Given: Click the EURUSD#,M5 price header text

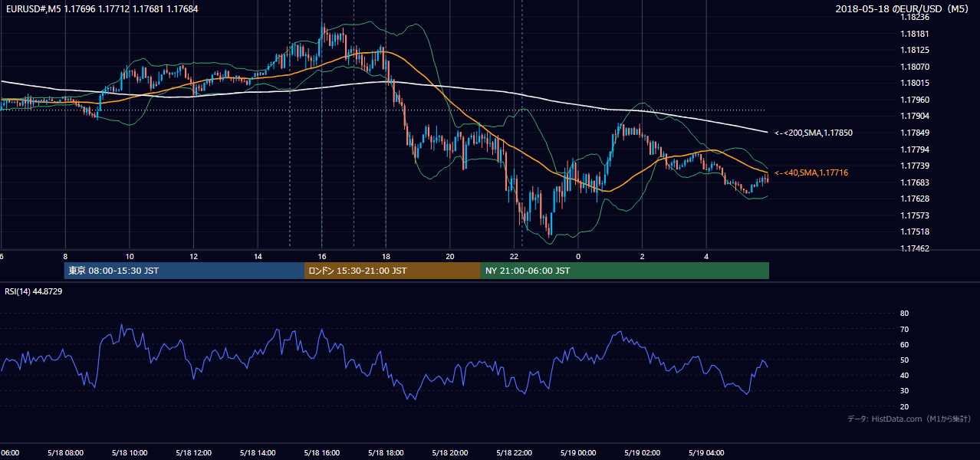Looking at the screenshot, I should (101, 8).
